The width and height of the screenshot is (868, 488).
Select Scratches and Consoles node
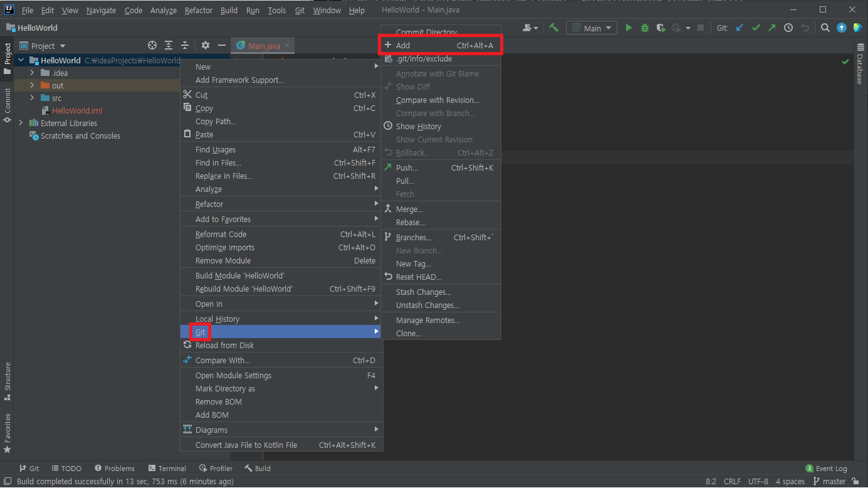(x=80, y=135)
